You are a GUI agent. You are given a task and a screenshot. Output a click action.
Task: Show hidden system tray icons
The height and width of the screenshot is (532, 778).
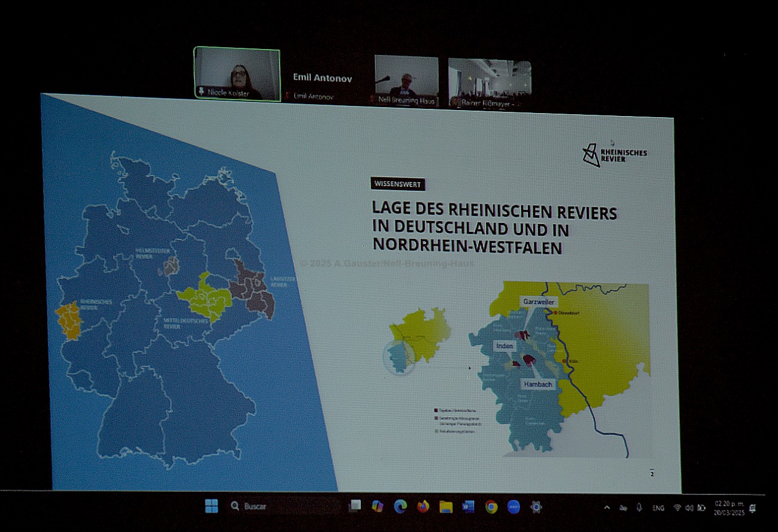[607, 507]
